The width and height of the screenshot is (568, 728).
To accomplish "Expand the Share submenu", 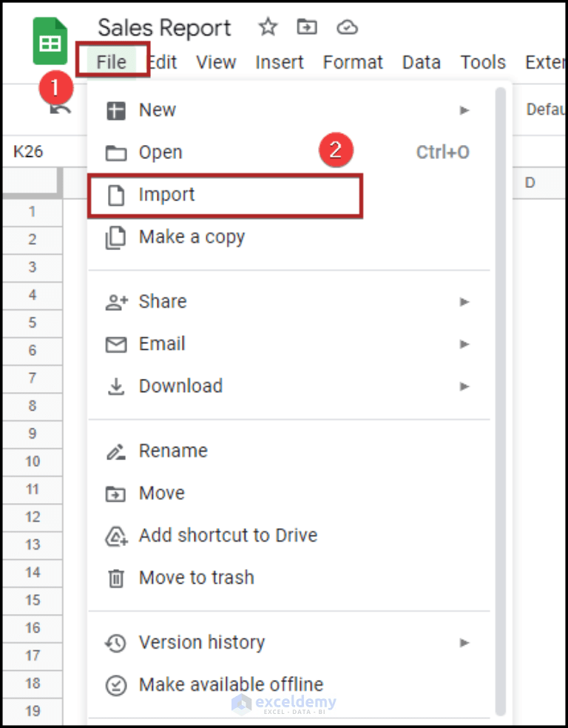I will [x=465, y=301].
